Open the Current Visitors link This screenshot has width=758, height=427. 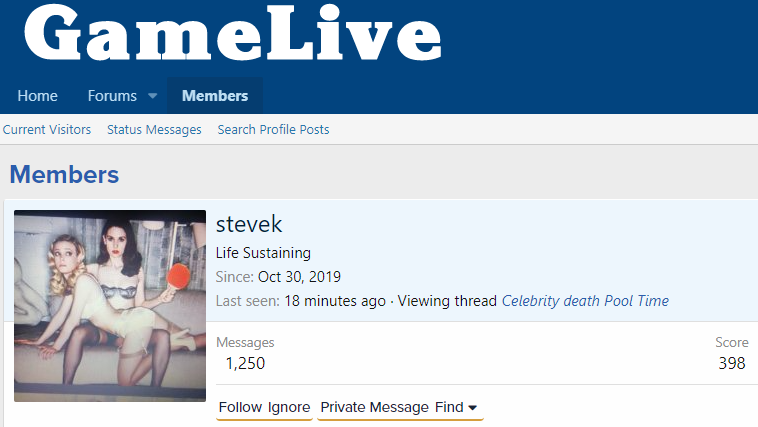[47, 130]
